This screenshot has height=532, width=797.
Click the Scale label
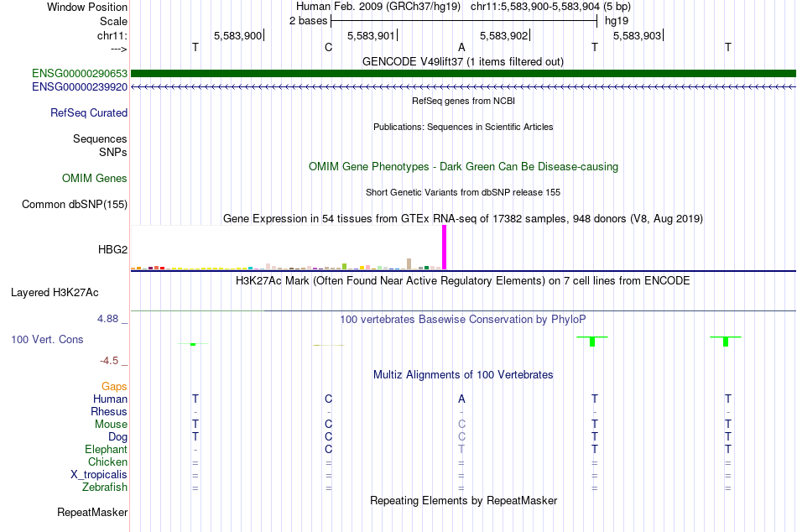(113, 21)
